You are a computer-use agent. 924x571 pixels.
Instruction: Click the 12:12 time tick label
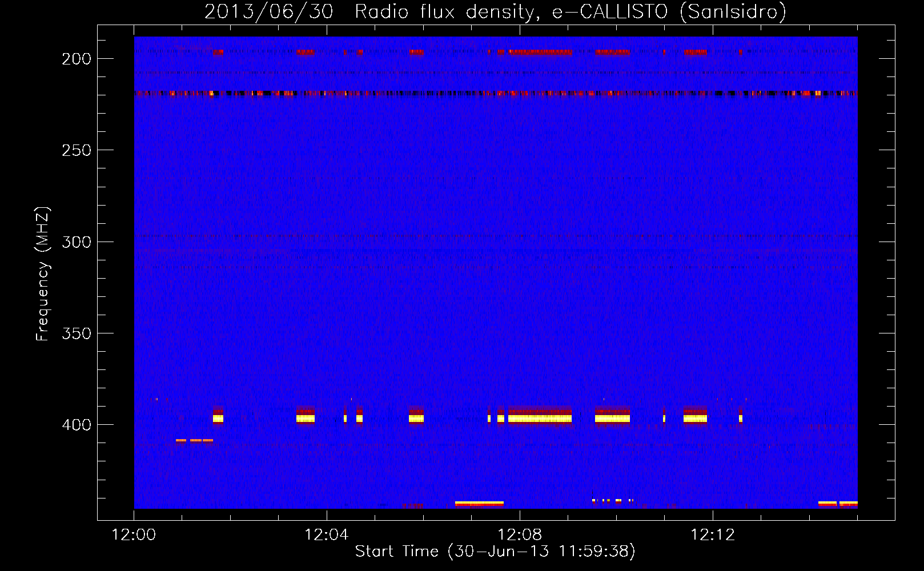point(713,535)
